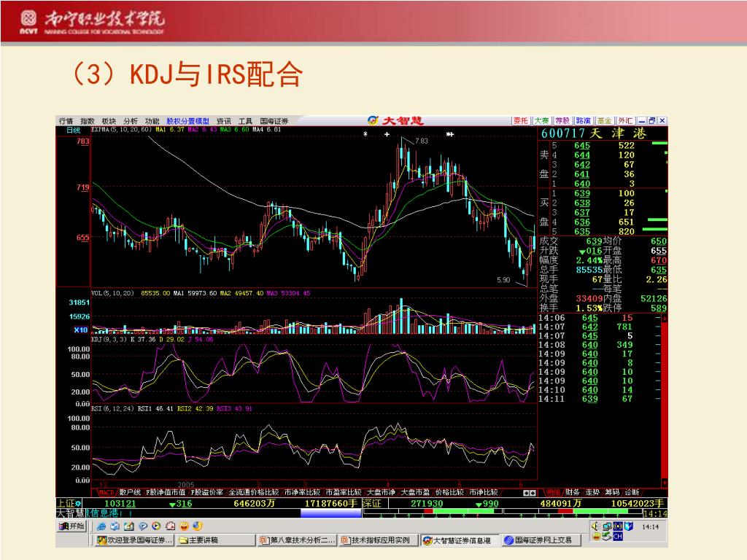
Task: Launch Internet Explorer from quick launch
Action: (101, 526)
